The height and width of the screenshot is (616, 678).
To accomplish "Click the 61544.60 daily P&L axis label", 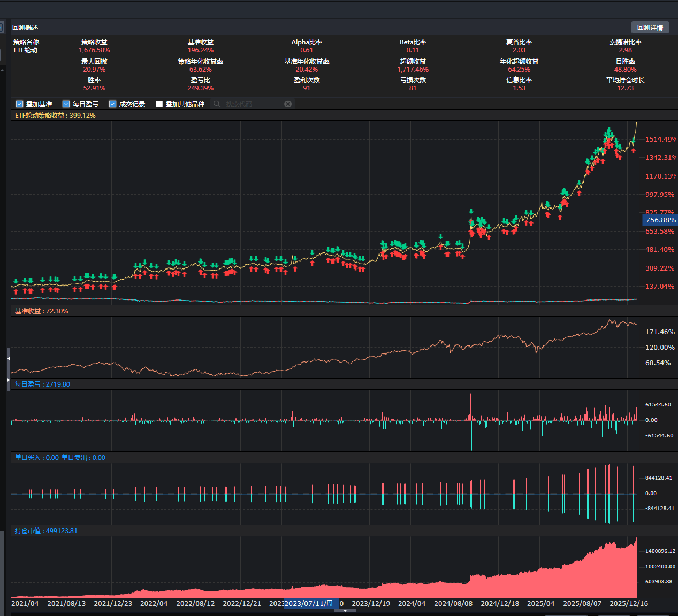I will pos(658,405).
